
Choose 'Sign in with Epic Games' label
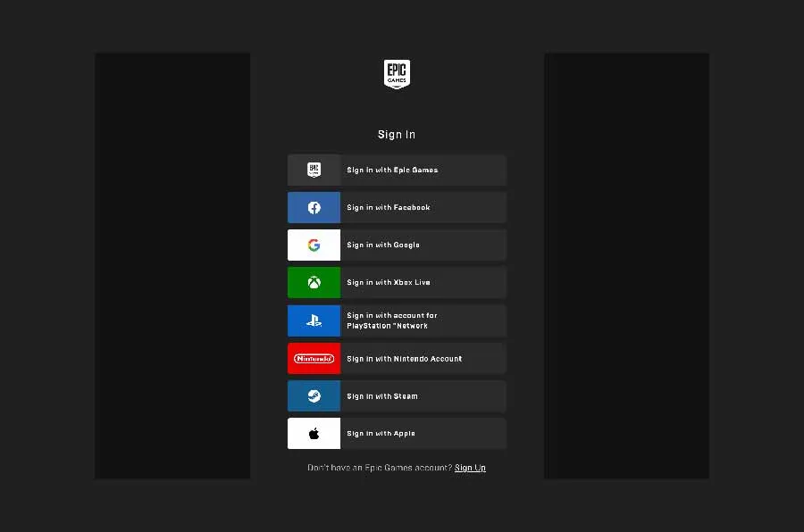[x=392, y=170]
